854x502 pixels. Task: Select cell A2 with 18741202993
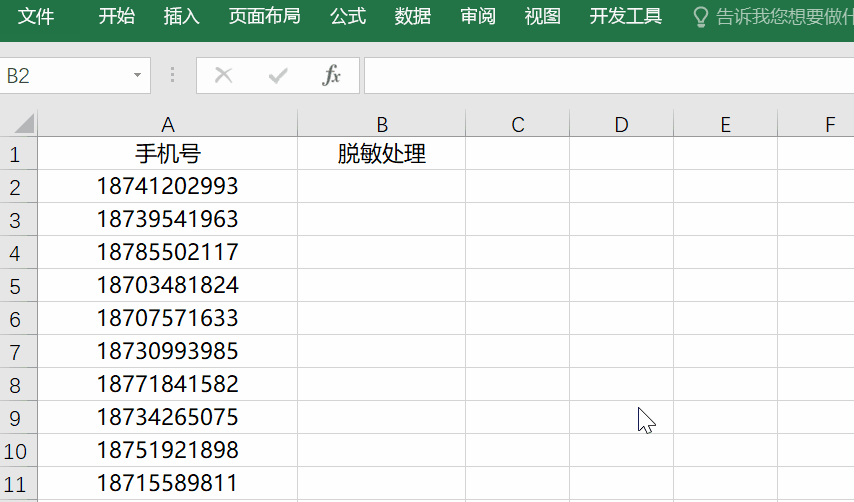[168, 186]
